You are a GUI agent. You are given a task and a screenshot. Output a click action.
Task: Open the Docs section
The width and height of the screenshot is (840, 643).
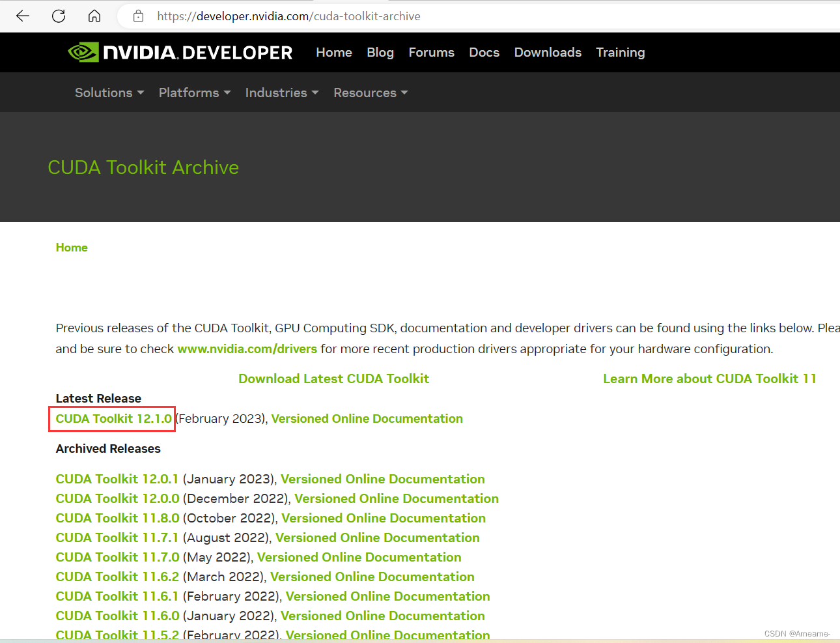[484, 52]
